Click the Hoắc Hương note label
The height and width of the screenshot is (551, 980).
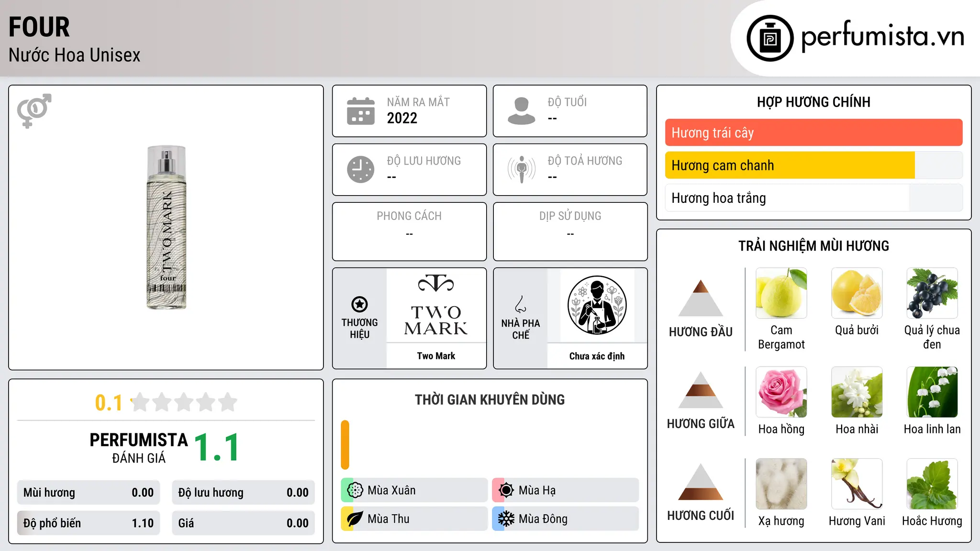(x=932, y=521)
